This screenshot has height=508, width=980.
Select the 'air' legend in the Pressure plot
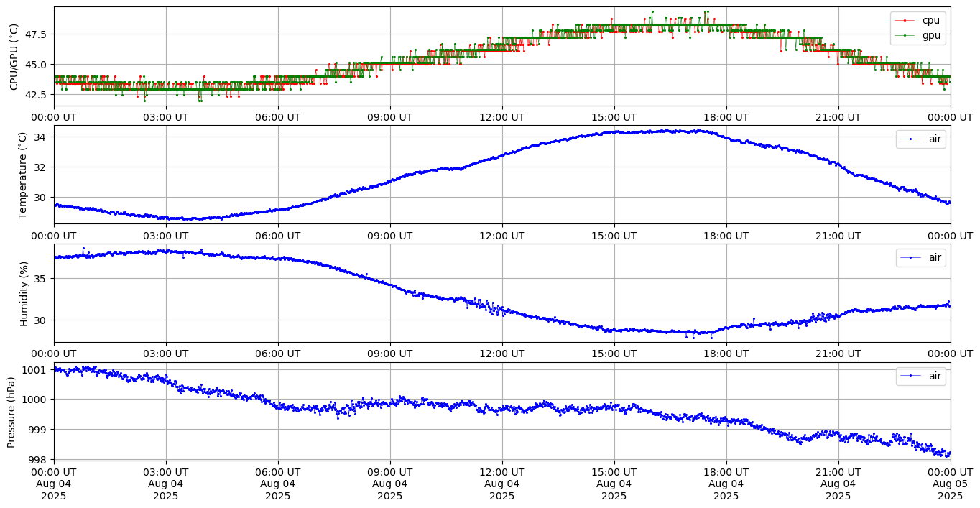pyautogui.click(x=920, y=376)
